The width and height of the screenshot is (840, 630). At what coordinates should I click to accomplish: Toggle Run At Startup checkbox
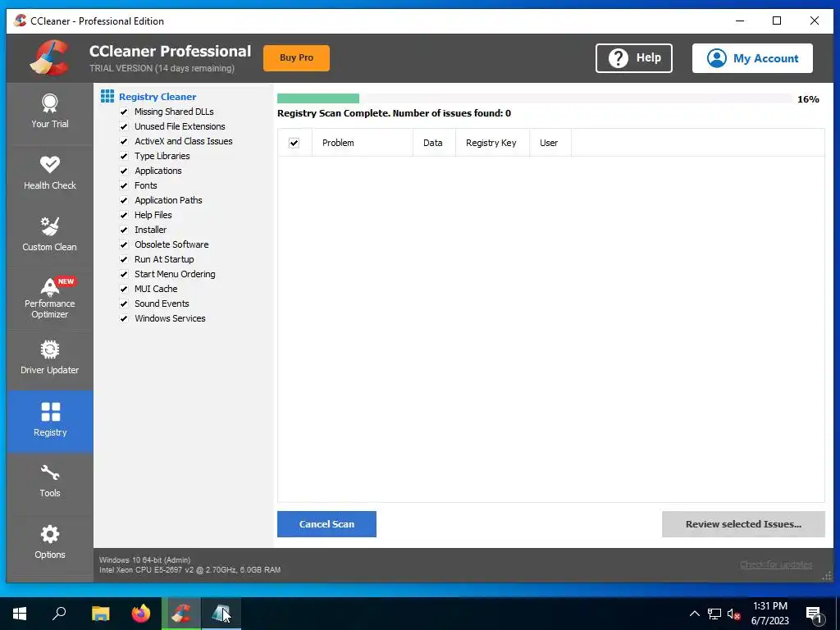click(124, 259)
